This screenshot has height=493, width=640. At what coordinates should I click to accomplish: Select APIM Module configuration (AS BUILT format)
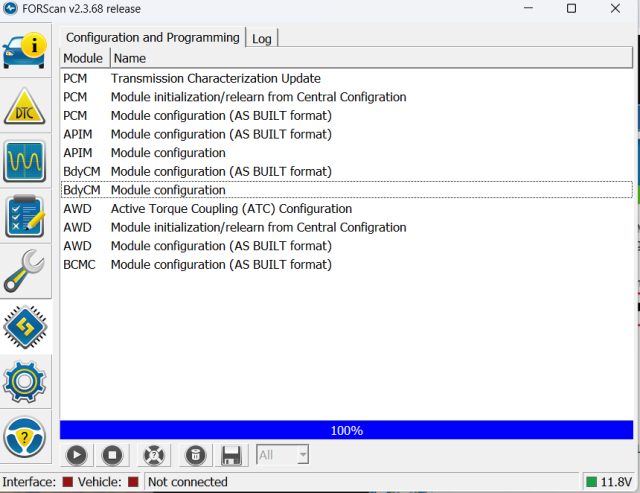[x=347, y=134]
